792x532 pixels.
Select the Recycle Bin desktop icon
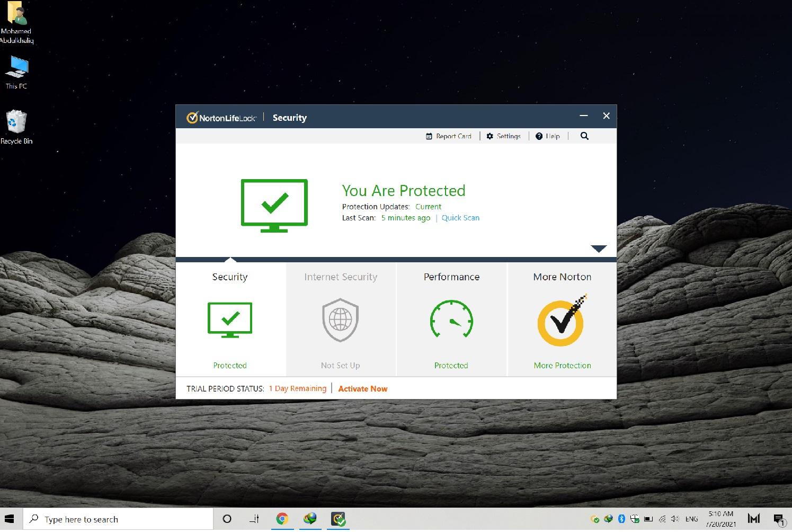coord(16,127)
